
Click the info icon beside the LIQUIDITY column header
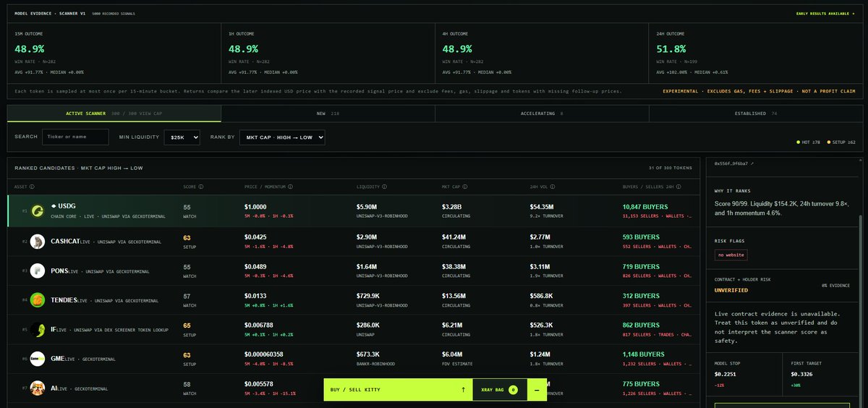pyautogui.click(x=383, y=187)
